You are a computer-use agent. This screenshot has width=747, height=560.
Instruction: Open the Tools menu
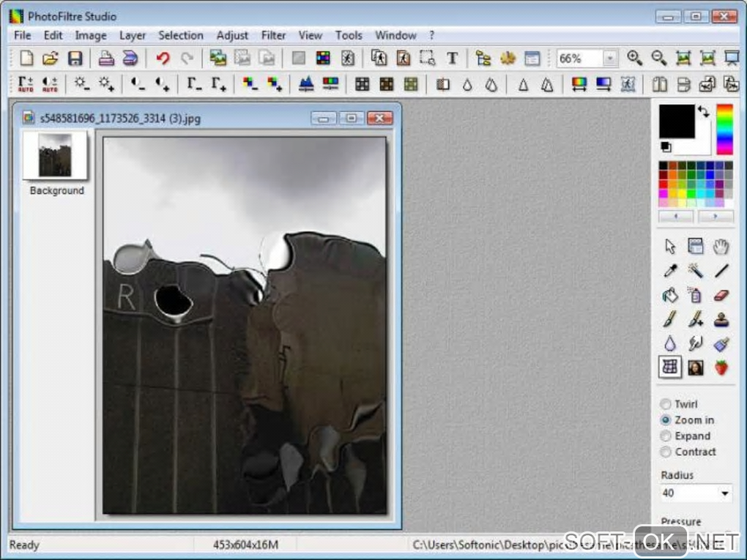click(x=349, y=35)
